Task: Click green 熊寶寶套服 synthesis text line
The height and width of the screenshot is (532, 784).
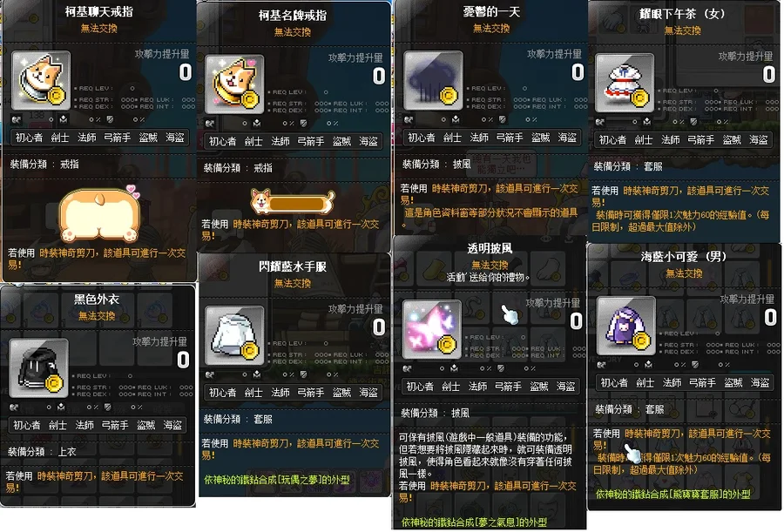Action: pos(673,495)
